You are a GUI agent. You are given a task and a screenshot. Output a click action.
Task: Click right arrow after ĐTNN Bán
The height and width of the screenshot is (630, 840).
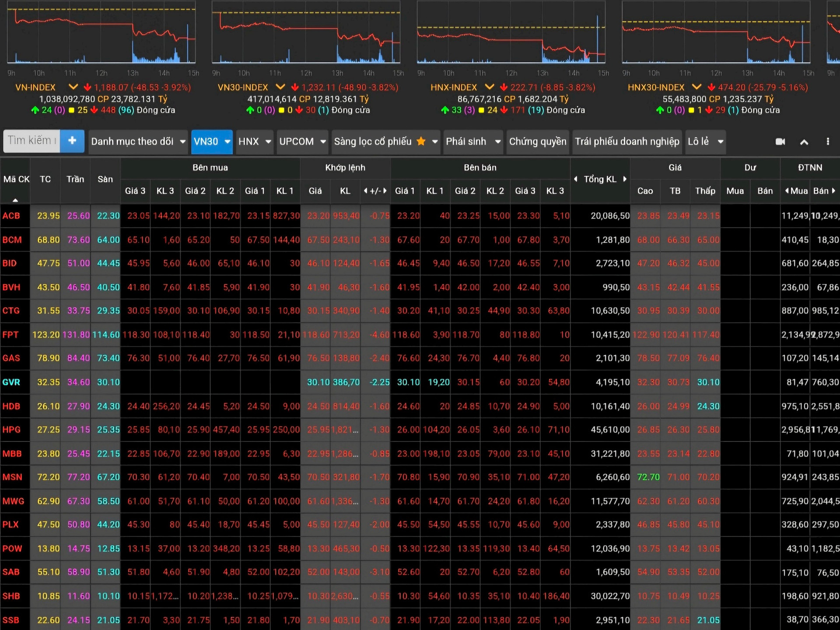click(833, 191)
